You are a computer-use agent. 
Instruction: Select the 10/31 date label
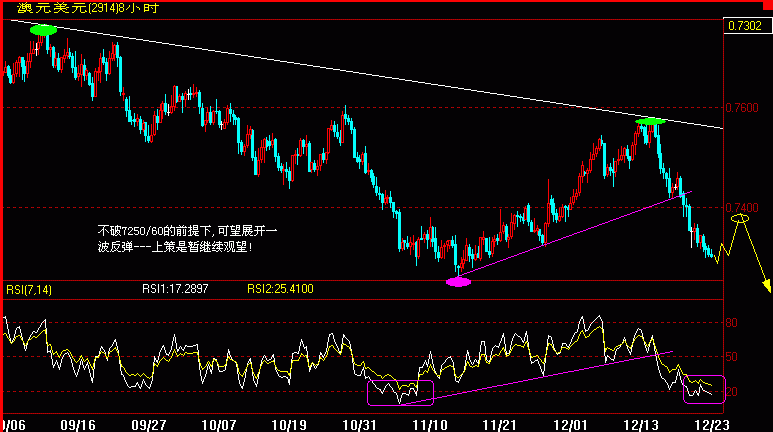click(x=359, y=425)
